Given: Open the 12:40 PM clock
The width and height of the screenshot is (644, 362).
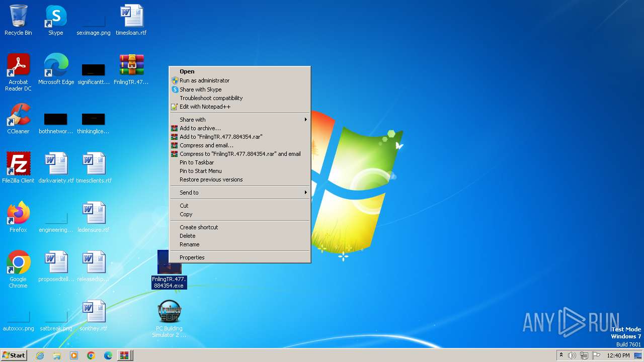Looking at the screenshot, I should (618, 355).
